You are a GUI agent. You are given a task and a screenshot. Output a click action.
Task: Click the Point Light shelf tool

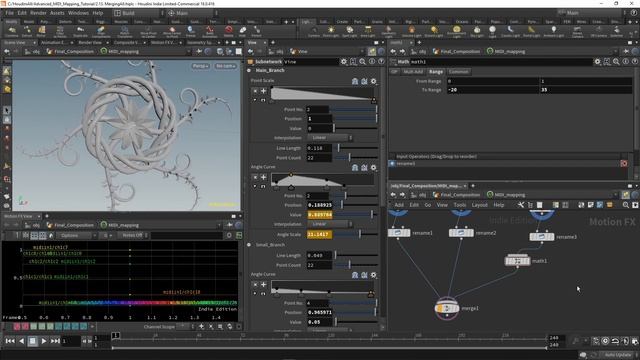(331, 32)
